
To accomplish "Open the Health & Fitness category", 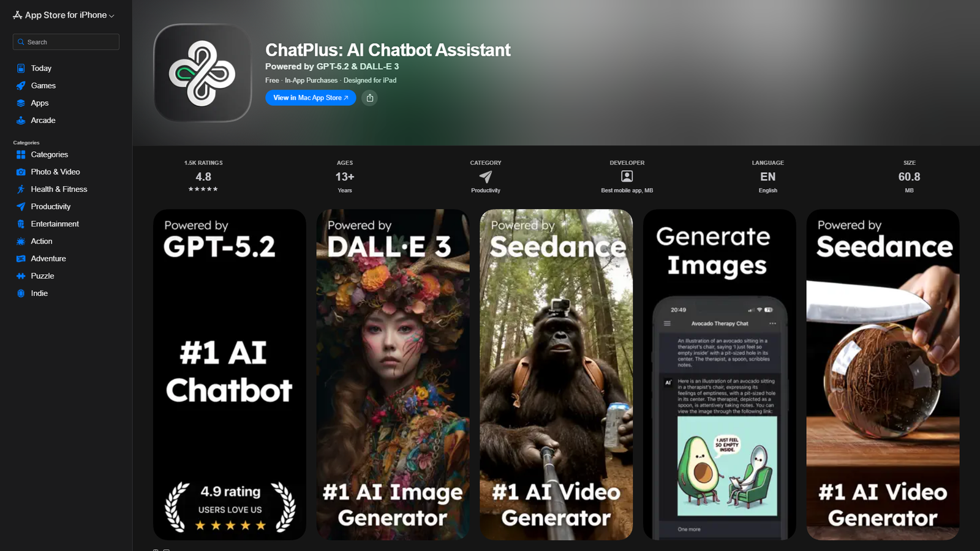I will coord(59,189).
